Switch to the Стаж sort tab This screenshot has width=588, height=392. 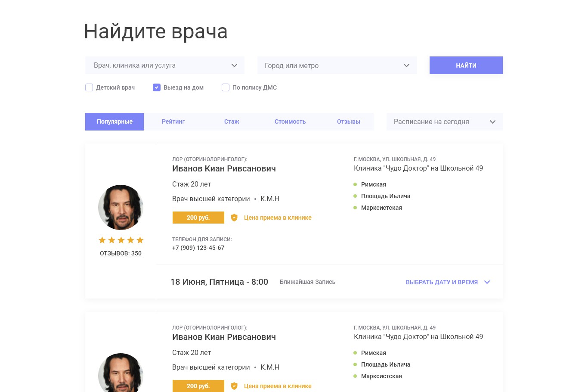tap(232, 122)
